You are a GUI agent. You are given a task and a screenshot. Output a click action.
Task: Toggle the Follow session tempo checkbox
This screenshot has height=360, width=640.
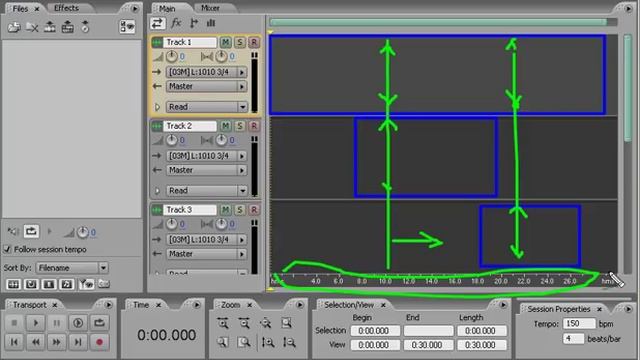pos(7,249)
